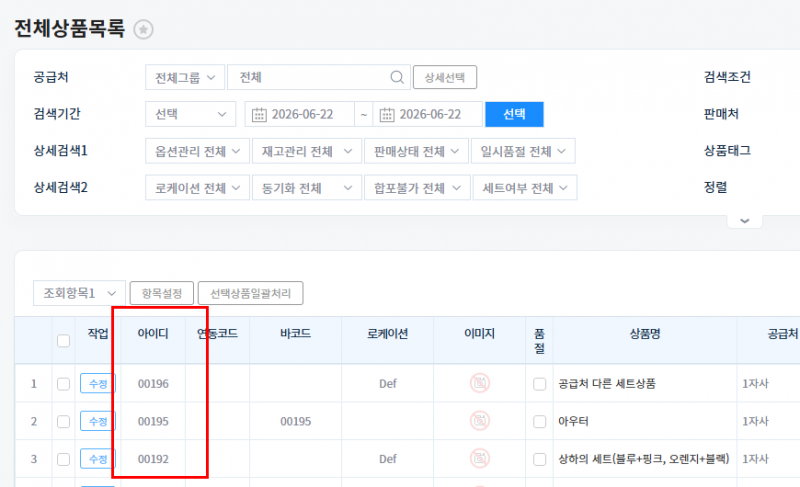
Task: Click 수정 button for item 00196
Action: pos(98,383)
